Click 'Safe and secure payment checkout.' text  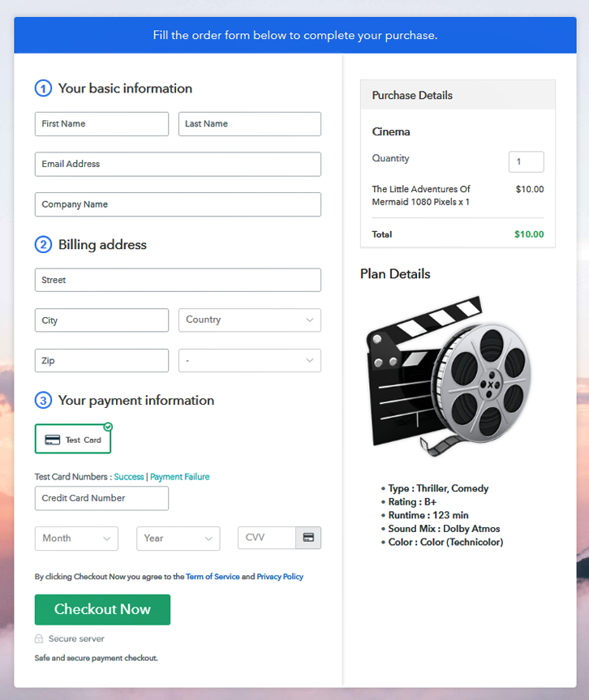pyautogui.click(x=96, y=658)
